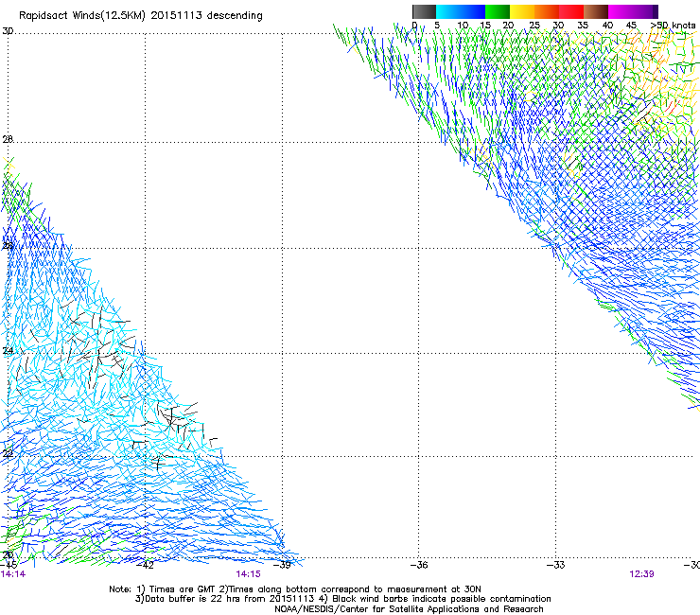
Task: Click the purple time stamp '12:39'
Action: (x=641, y=574)
